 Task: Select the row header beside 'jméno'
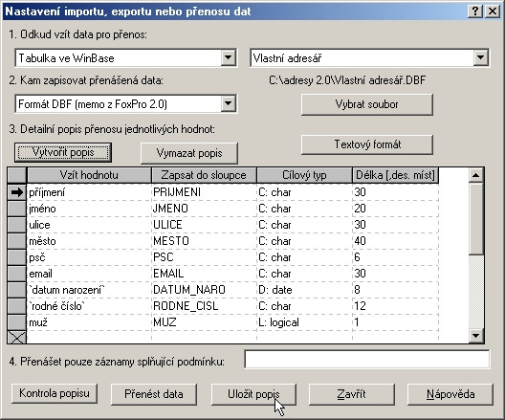click(x=17, y=209)
